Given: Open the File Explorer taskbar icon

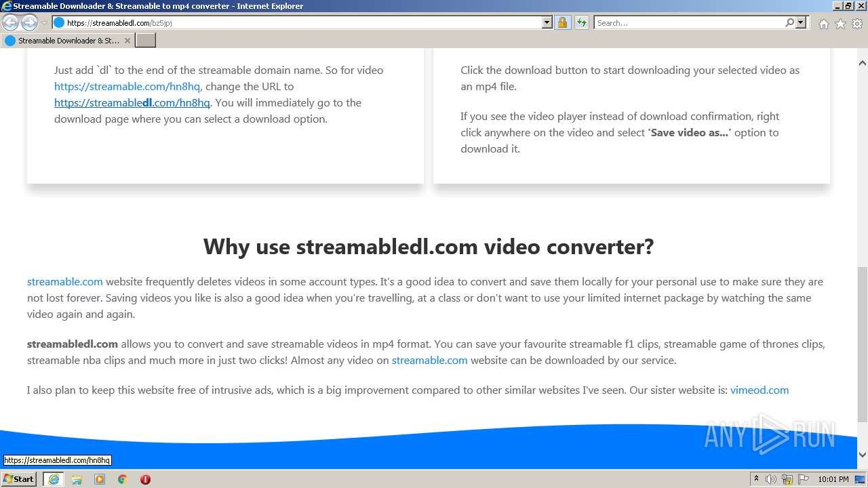Looking at the screenshot, I should click(x=77, y=479).
